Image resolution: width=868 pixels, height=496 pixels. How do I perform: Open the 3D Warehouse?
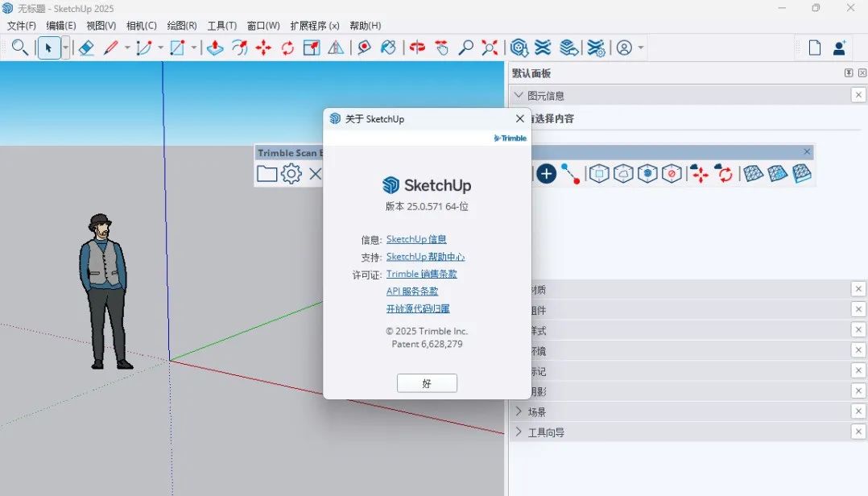tap(519, 48)
